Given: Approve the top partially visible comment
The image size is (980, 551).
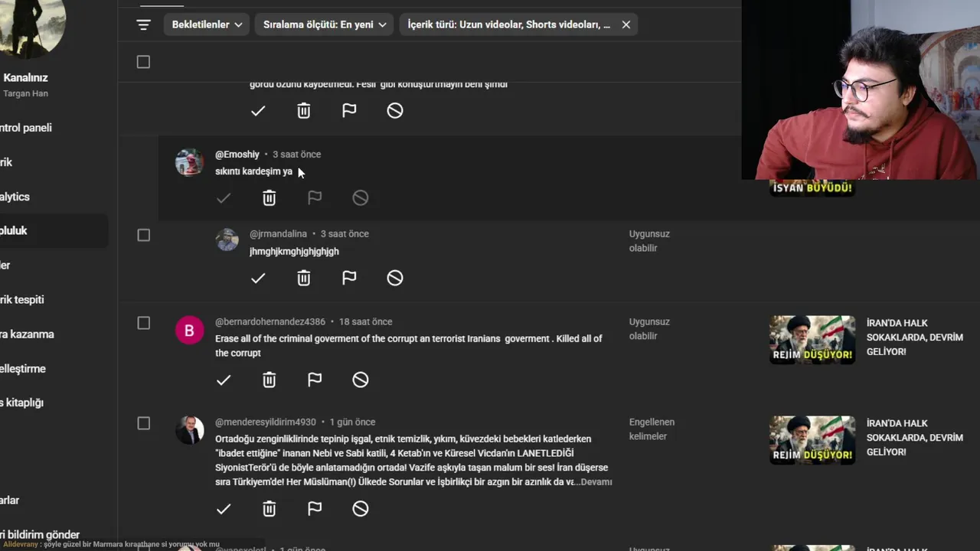Looking at the screenshot, I should [x=258, y=111].
